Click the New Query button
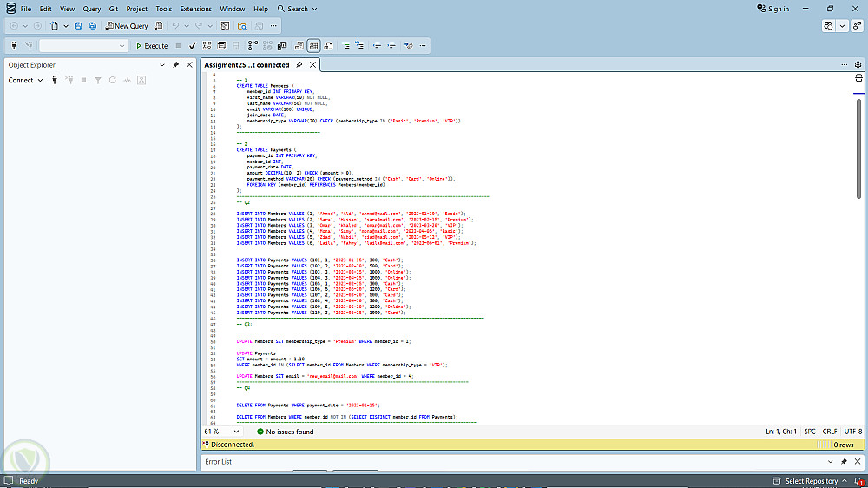This screenshot has height=488, width=868. 127,26
